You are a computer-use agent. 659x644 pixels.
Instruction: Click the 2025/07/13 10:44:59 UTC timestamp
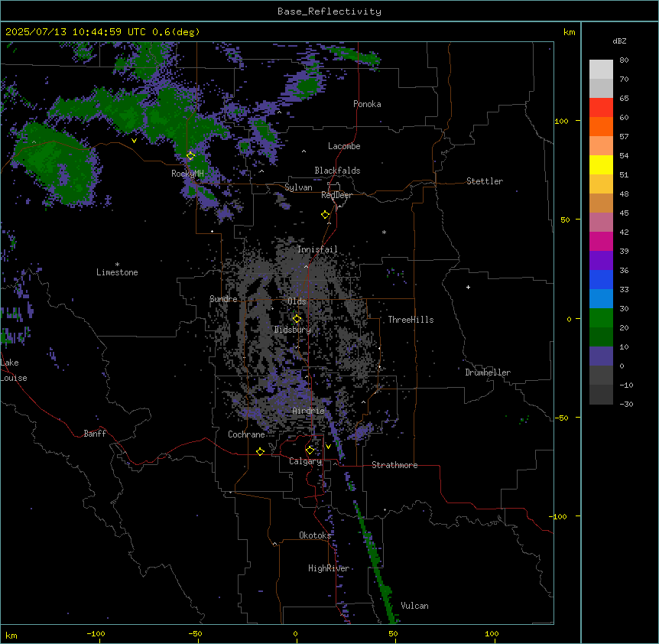click(x=76, y=32)
